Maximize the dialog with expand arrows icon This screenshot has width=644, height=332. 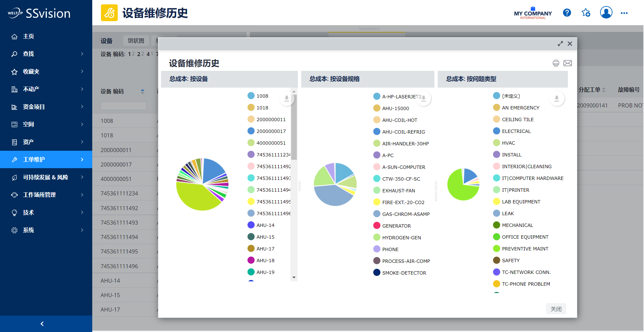coord(560,44)
